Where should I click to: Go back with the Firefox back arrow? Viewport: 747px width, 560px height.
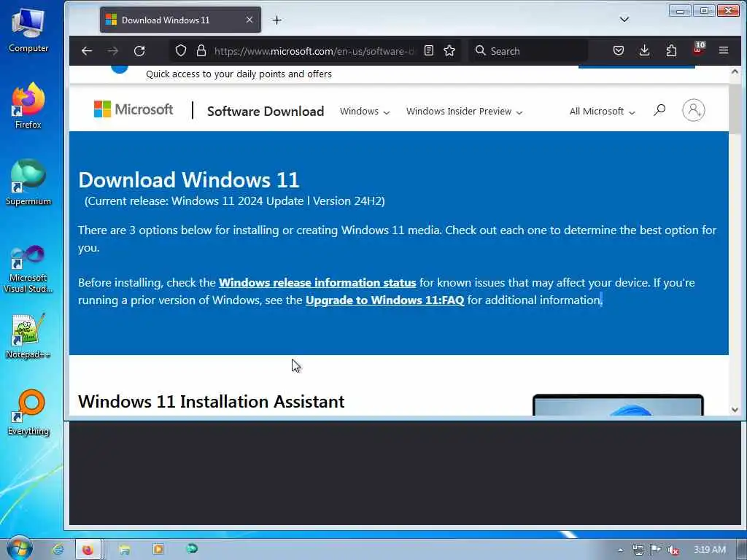[x=87, y=50]
